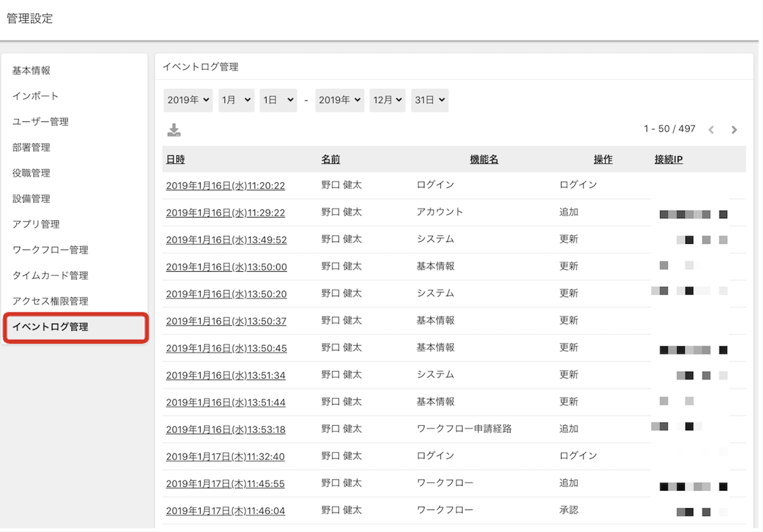Open log entry 2019年1月16日(水)13:51:34
The image size is (763, 532).
[226, 375]
